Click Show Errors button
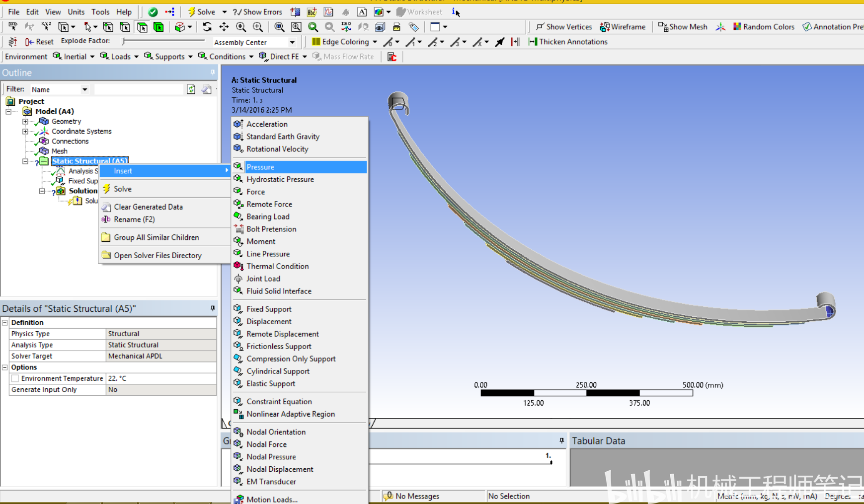Image resolution: width=864 pixels, height=504 pixels. [257, 12]
